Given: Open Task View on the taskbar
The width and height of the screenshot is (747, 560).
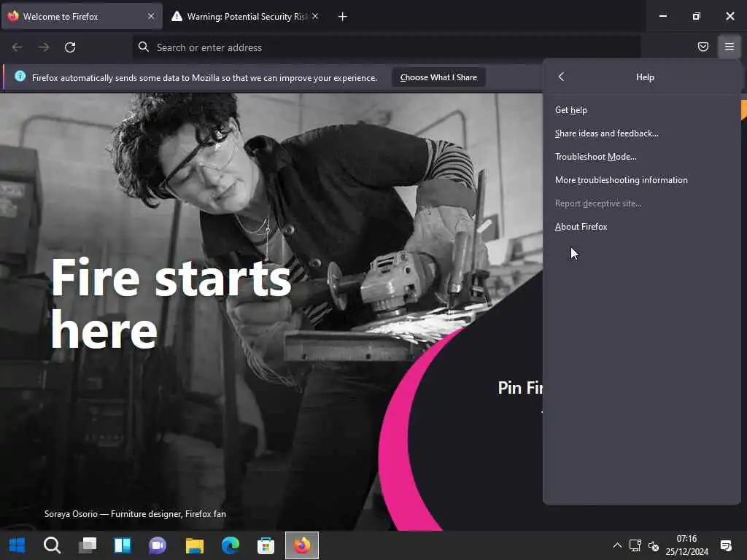Looking at the screenshot, I should 88,545.
